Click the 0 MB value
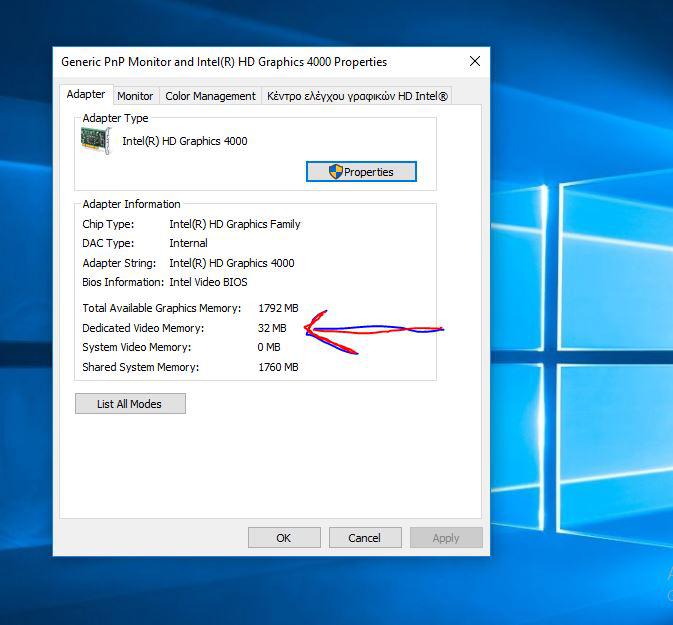673x625 pixels. point(269,347)
